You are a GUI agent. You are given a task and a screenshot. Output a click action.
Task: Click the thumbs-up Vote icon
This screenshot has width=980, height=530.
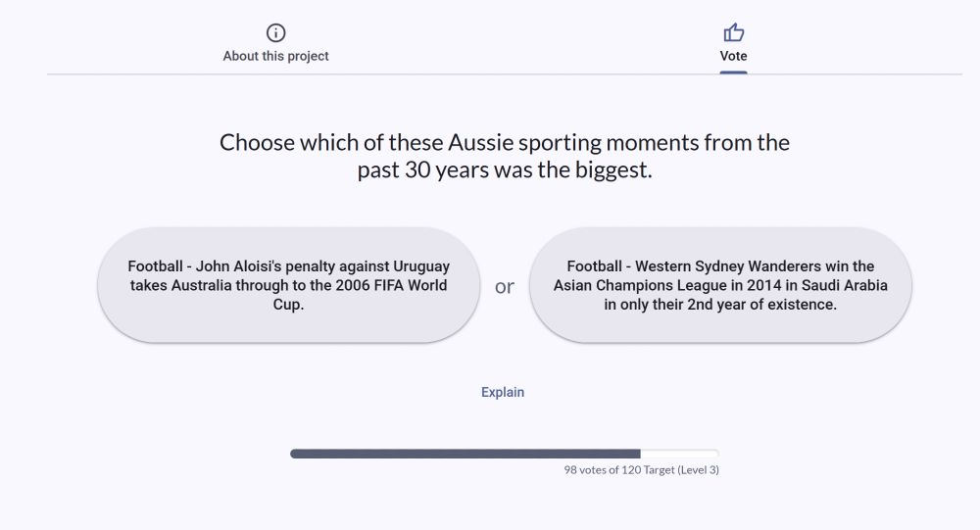(x=733, y=32)
